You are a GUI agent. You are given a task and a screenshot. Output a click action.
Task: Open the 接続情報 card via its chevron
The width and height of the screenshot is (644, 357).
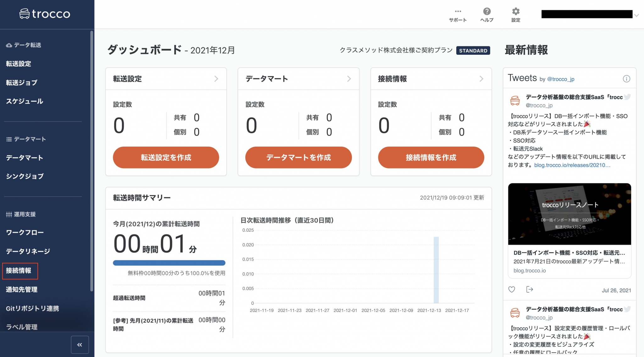481,79
